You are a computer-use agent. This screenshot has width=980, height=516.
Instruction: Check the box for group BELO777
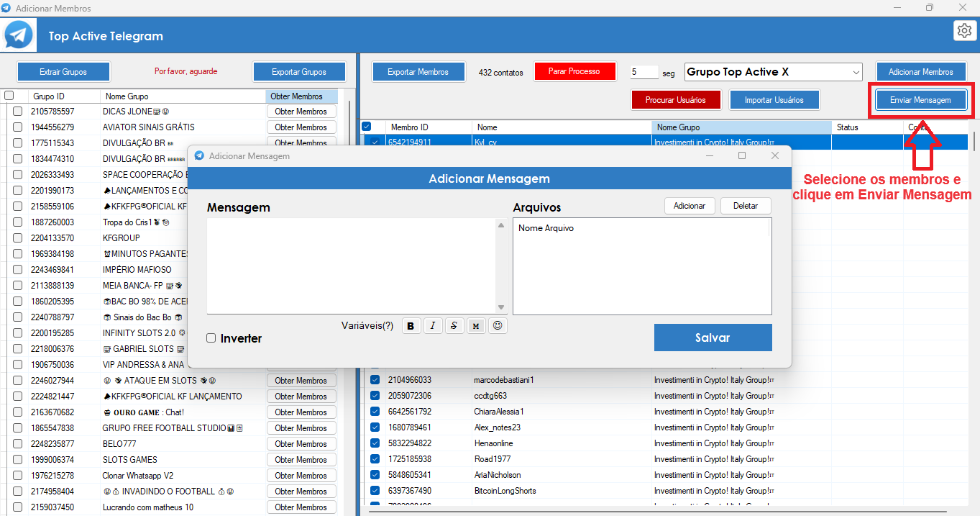click(17, 444)
